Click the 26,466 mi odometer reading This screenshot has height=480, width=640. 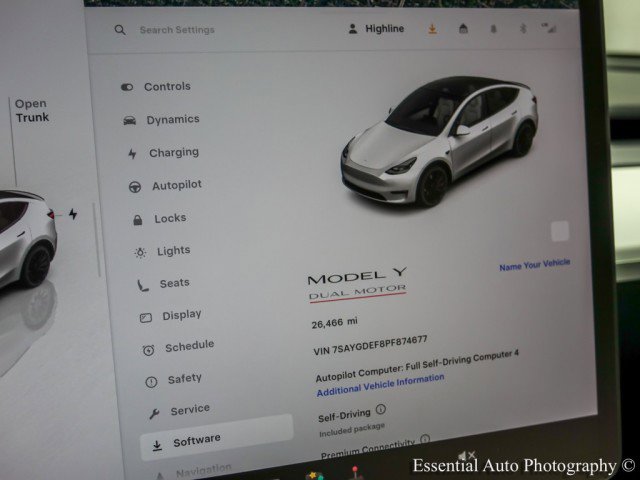pyautogui.click(x=335, y=323)
